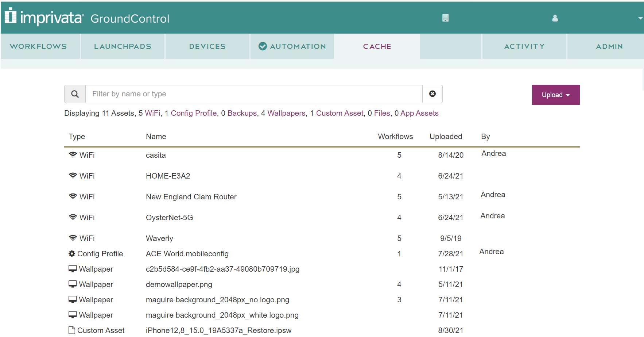Screen dimensions: 644x337
Task: Click WiFi icon for New England Clam Router
Action: [x=73, y=196]
